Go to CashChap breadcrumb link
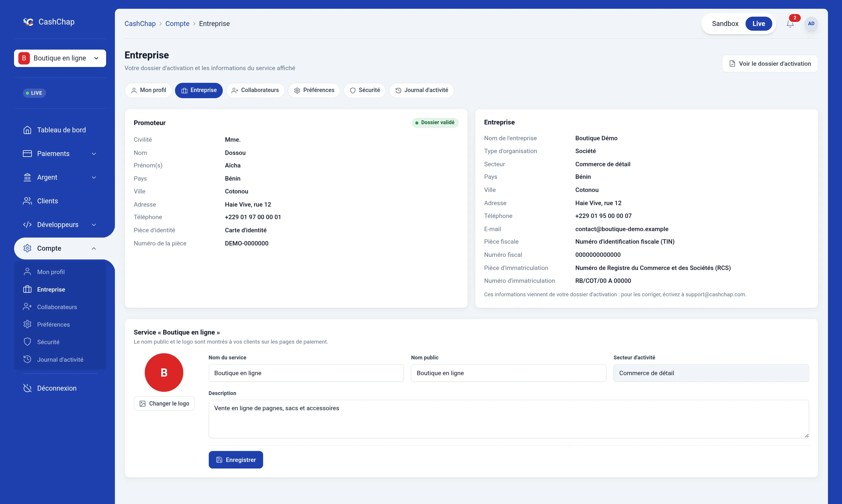The image size is (842, 504). [140, 23]
